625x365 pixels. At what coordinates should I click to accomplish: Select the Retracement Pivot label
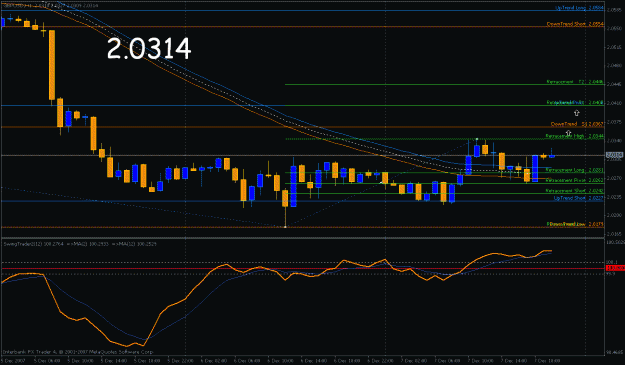tap(575, 181)
